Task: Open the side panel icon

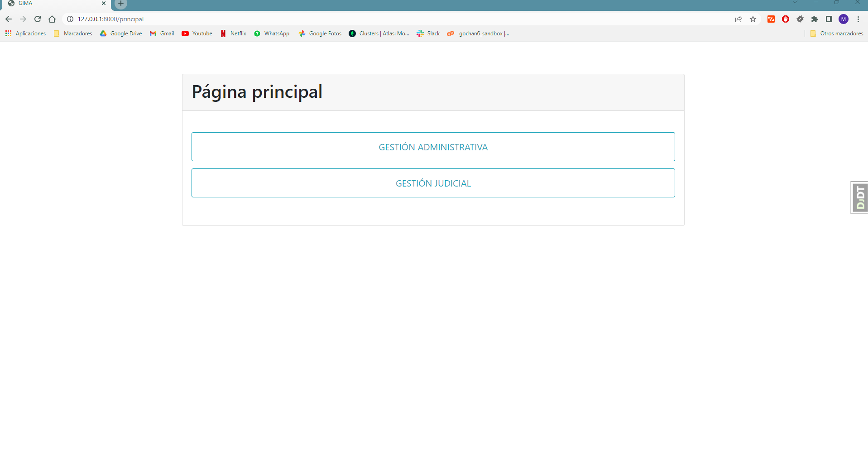Action: click(x=829, y=19)
